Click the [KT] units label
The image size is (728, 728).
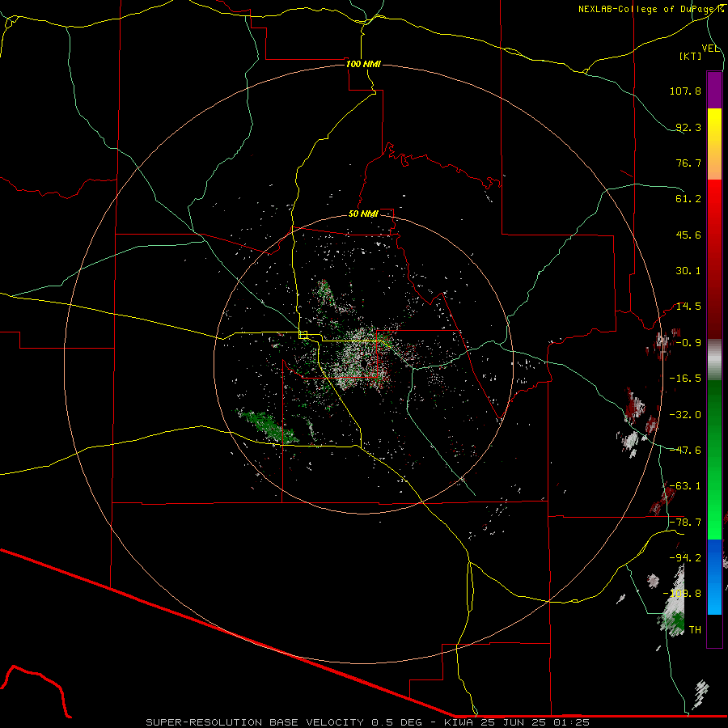coord(690,56)
